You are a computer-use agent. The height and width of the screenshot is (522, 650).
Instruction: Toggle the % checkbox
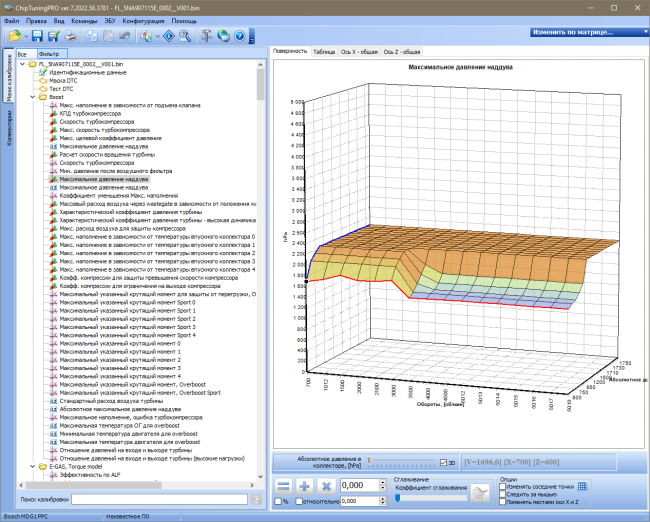(x=278, y=501)
